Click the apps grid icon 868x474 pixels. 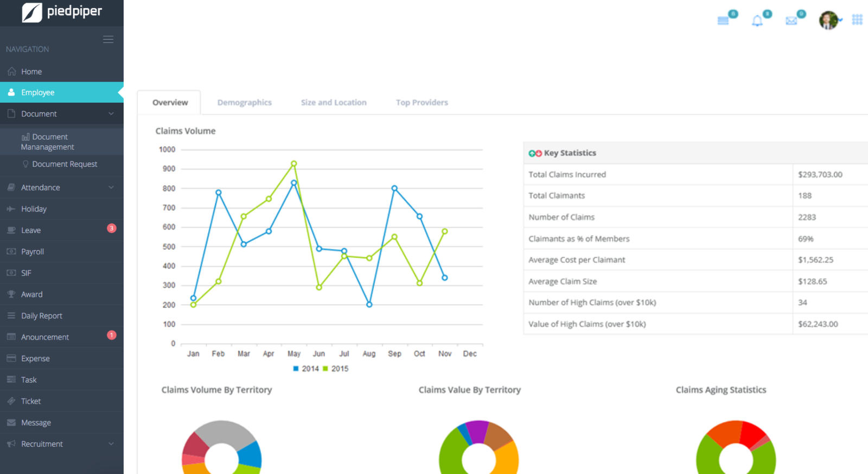point(857,20)
